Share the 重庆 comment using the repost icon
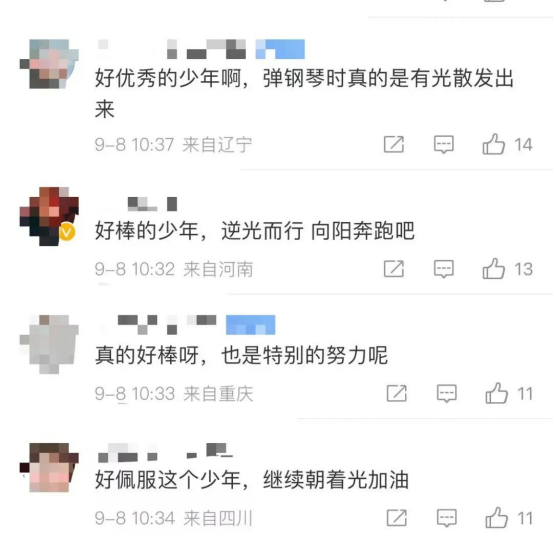 pyautogui.click(x=397, y=393)
